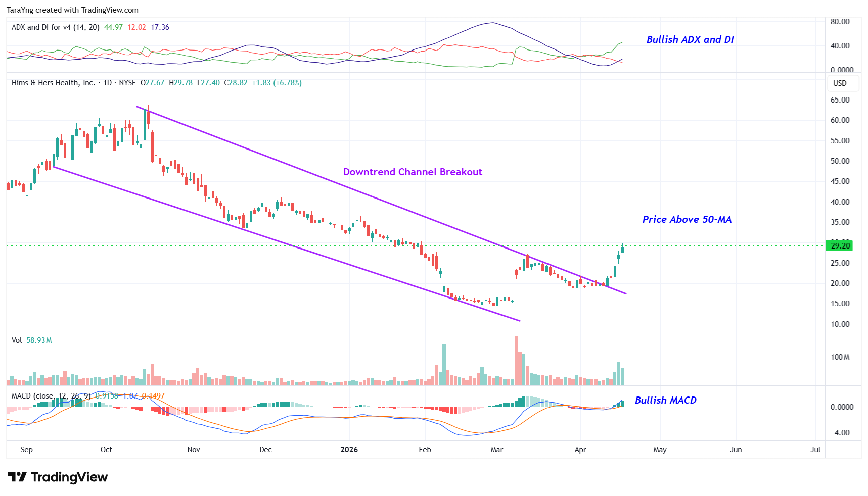Image resolution: width=868 pixels, height=496 pixels.
Task: Select the Downtrend Channel Breakout text annotation
Action: [x=413, y=172]
